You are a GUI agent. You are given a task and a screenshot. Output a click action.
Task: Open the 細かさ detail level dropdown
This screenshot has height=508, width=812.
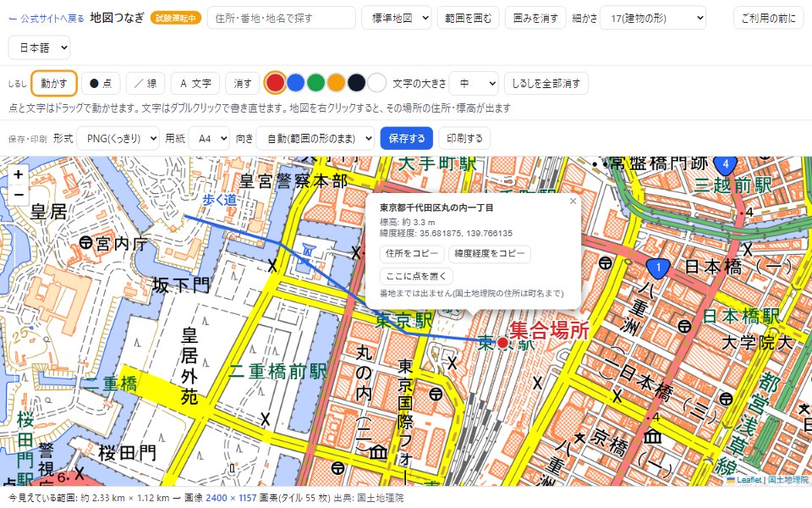click(x=652, y=18)
